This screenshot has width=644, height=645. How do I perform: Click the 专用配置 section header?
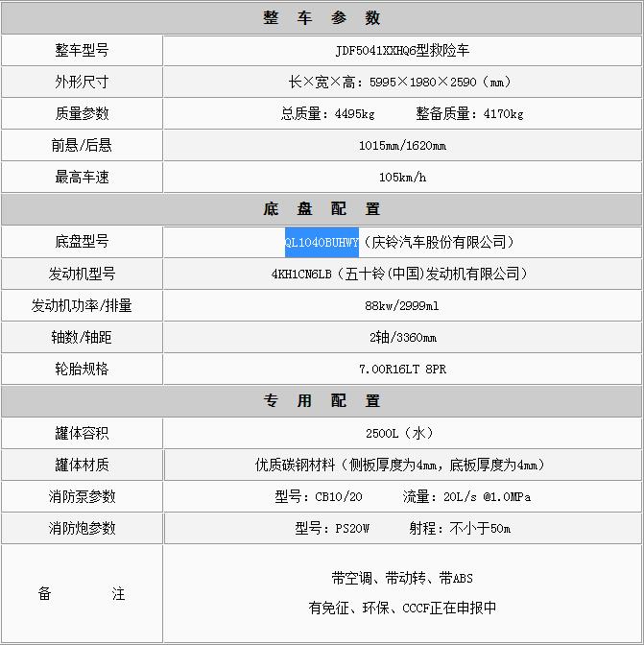tap(322, 401)
